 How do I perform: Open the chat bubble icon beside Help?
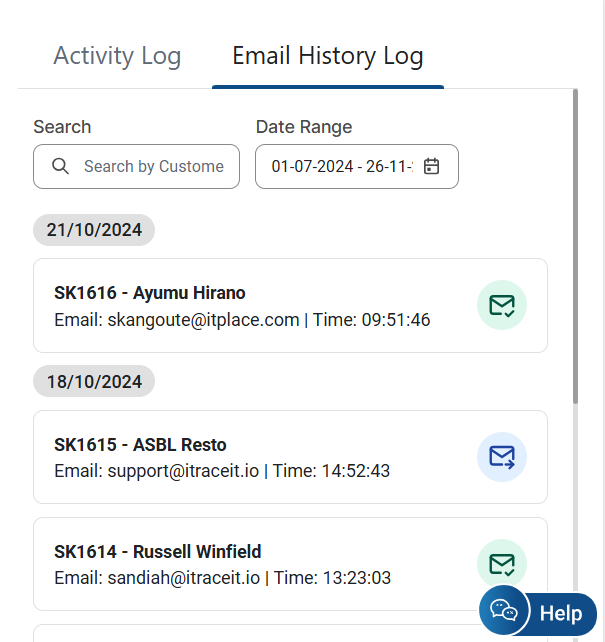(x=504, y=612)
